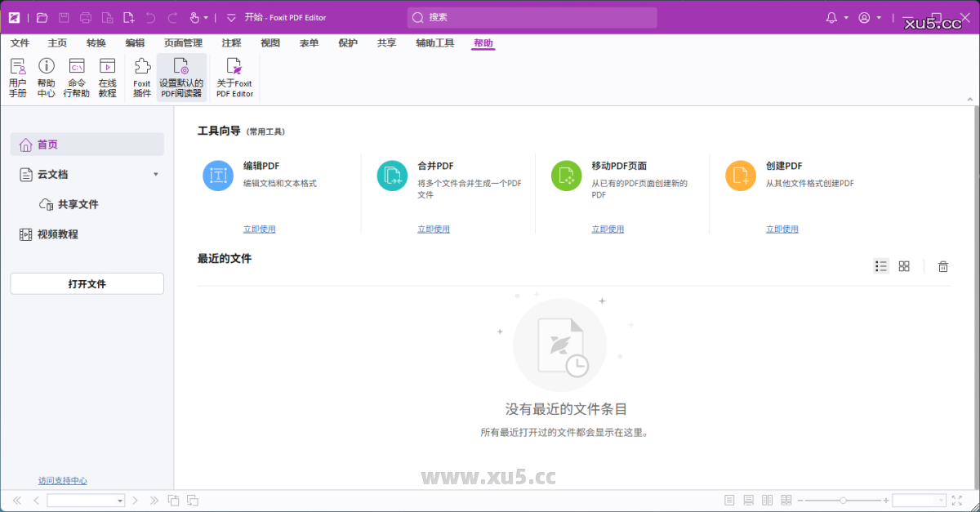Click the 搜索 search box
This screenshot has width=980, height=512.
point(531,17)
